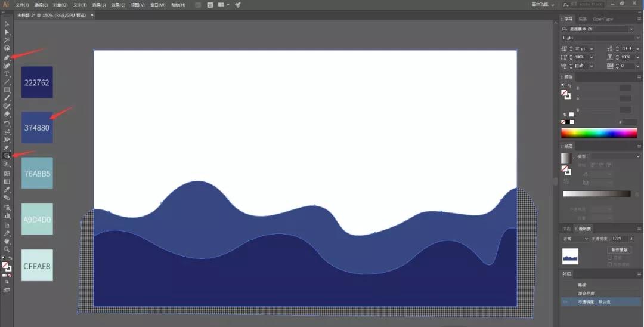Open the gradient 类型 dropdown
The image size is (644, 327).
[x=615, y=156]
